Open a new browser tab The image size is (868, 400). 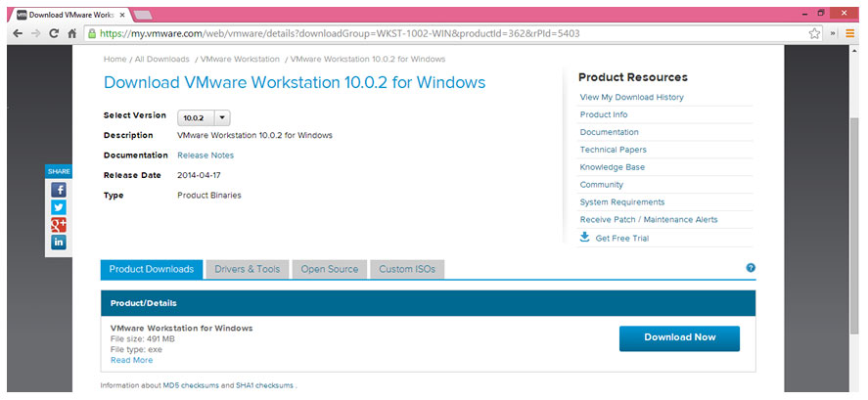coord(143,15)
